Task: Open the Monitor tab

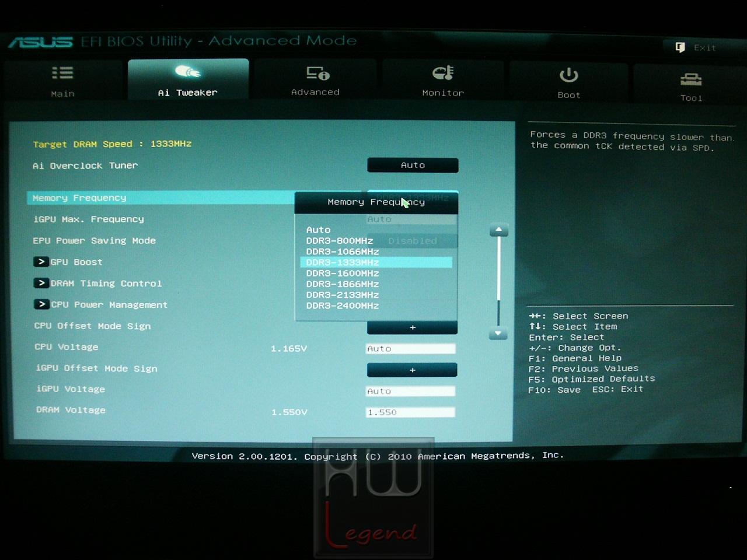Action: (443, 80)
